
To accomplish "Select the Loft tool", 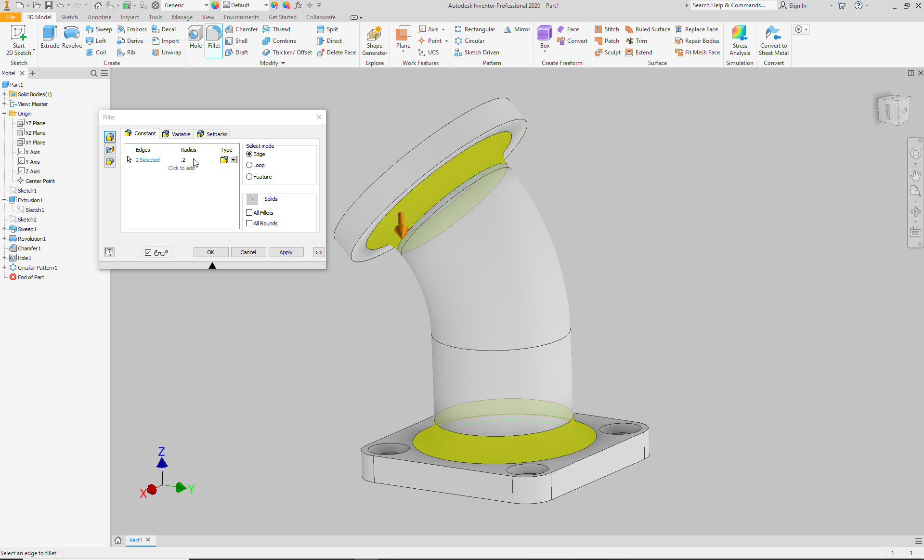I will coord(96,41).
